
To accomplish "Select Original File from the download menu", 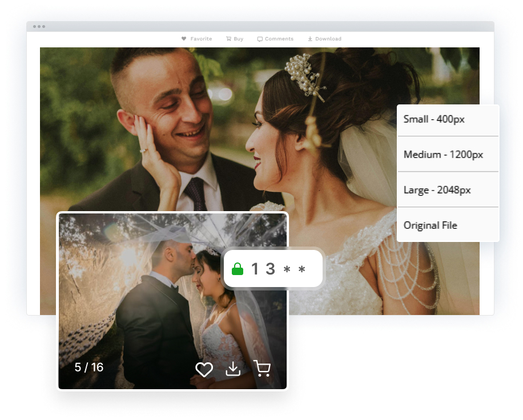I will coord(431,225).
